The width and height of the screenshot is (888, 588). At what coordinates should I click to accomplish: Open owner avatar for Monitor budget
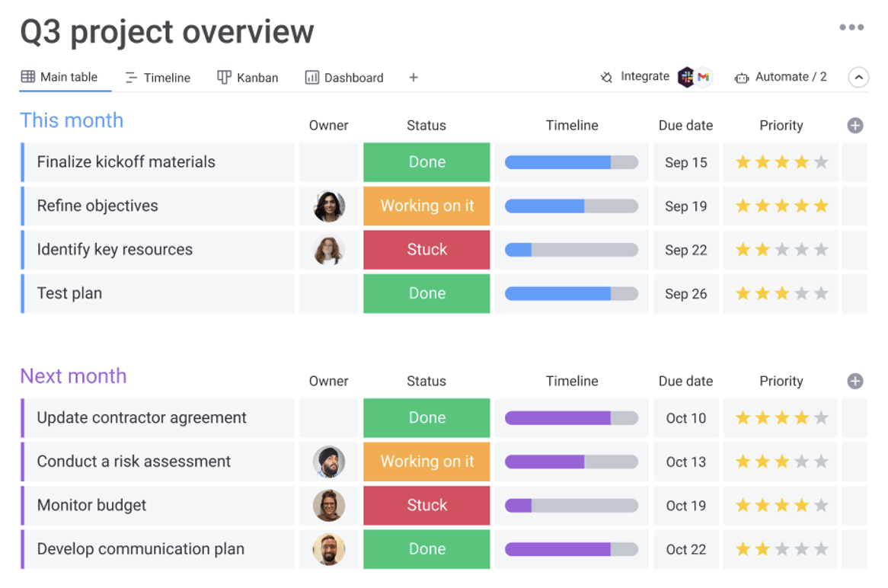point(329,506)
